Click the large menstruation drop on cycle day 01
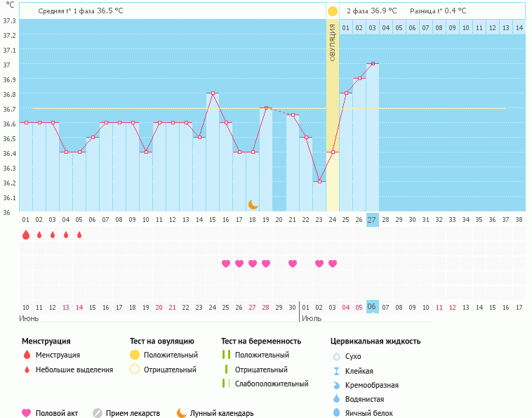532x418 pixels. tap(26, 235)
